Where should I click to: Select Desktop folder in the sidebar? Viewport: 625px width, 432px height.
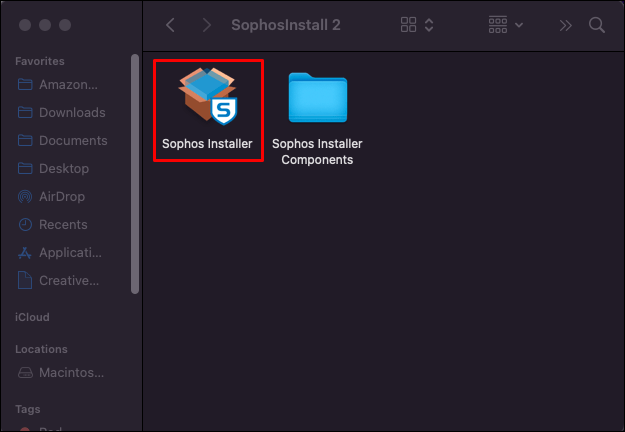click(63, 169)
